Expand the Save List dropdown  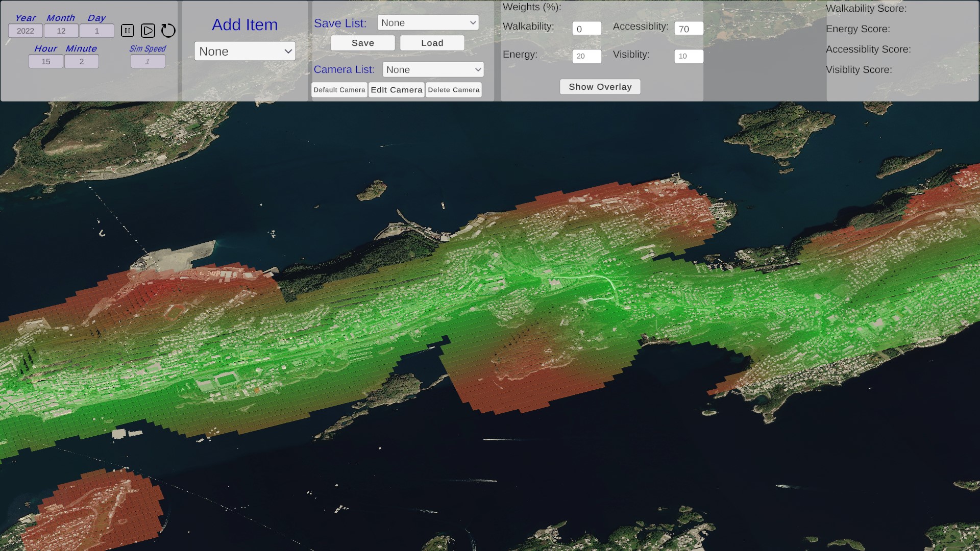click(428, 23)
